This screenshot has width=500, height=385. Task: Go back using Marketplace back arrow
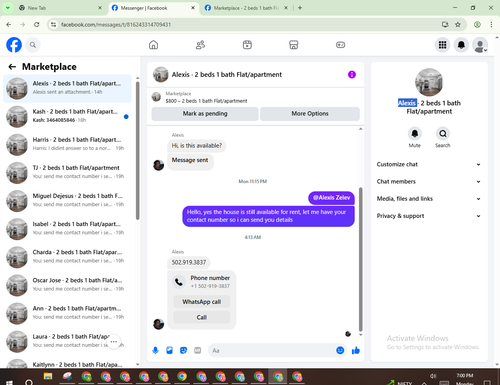12,67
